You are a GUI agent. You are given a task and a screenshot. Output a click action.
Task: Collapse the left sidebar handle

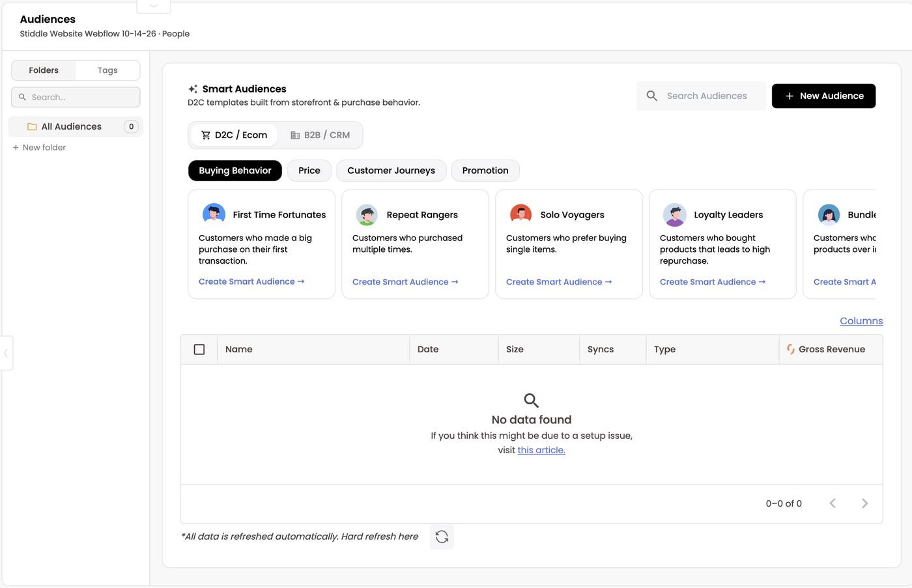point(6,354)
